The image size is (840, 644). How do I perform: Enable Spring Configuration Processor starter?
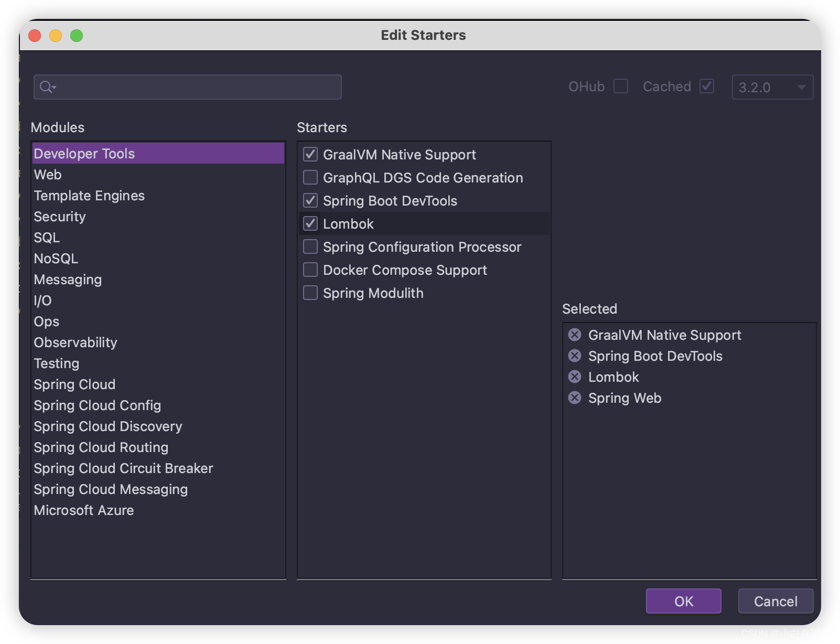[x=310, y=246]
